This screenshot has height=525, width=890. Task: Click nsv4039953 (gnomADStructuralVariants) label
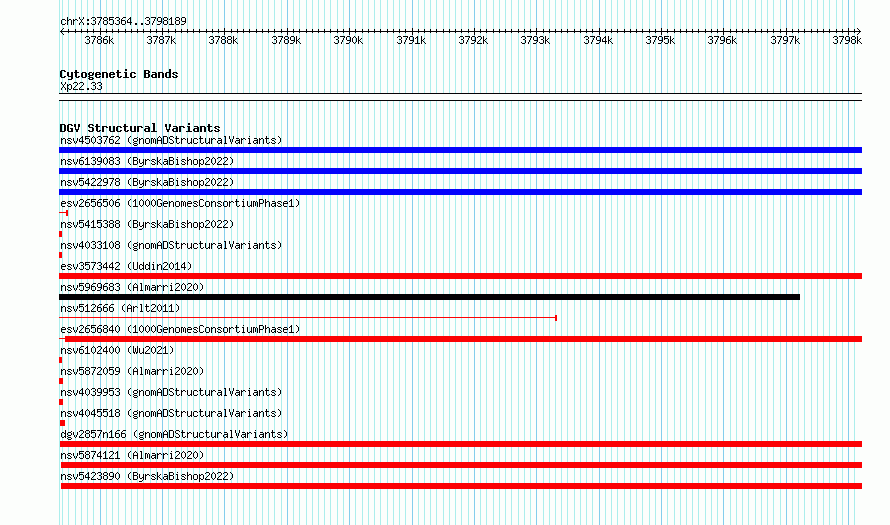[171, 392]
